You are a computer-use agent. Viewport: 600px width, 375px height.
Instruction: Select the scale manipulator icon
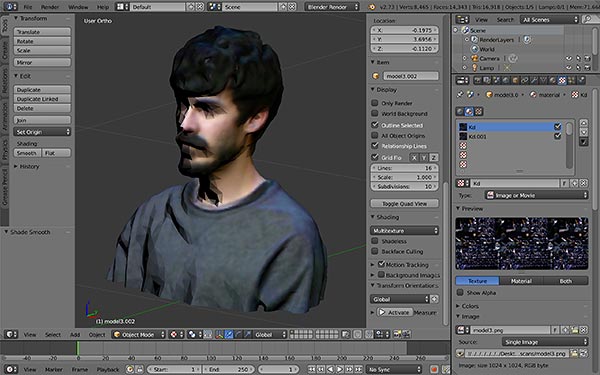coord(248,334)
